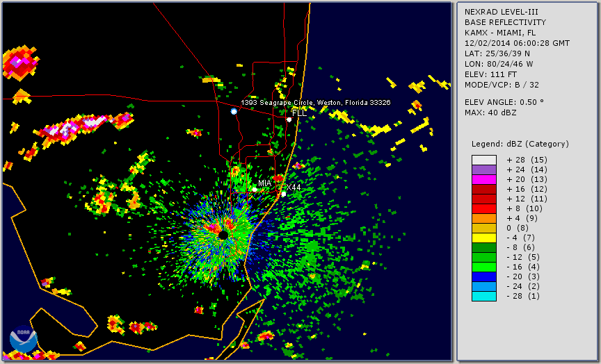The height and width of the screenshot is (364, 601).
Task: Click the X44 site marker dot
Action: point(284,195)
